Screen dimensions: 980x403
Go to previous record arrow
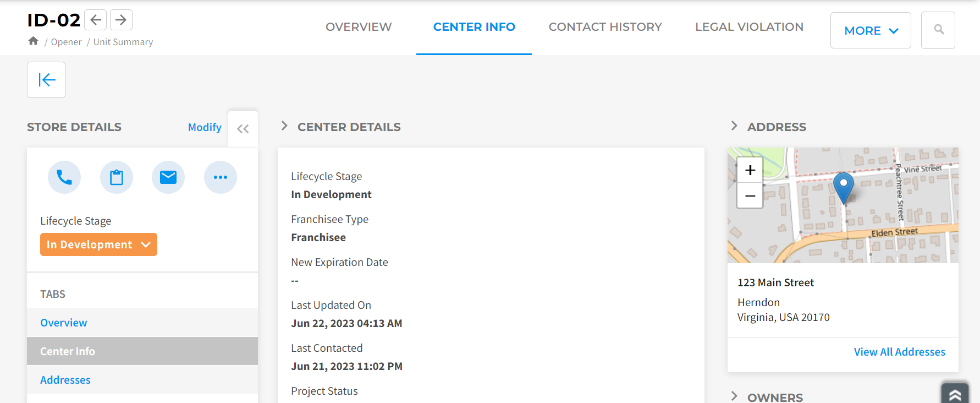96,20
